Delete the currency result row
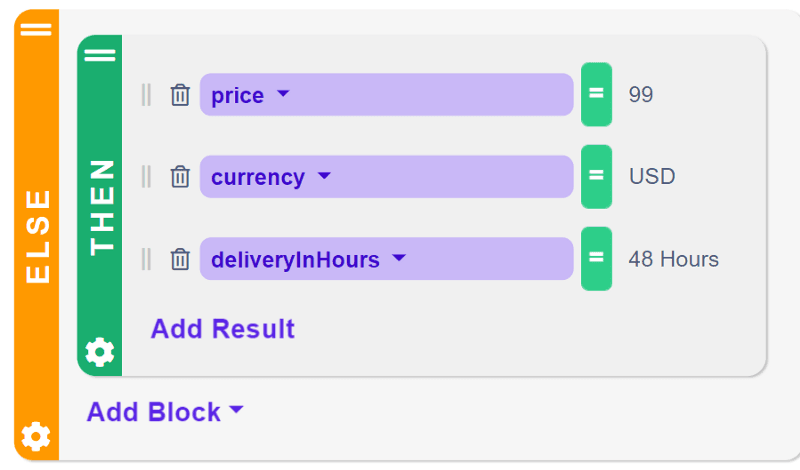The width and height of the screenshot is (800, 470). pyautogui.click(x=180, y=177)
